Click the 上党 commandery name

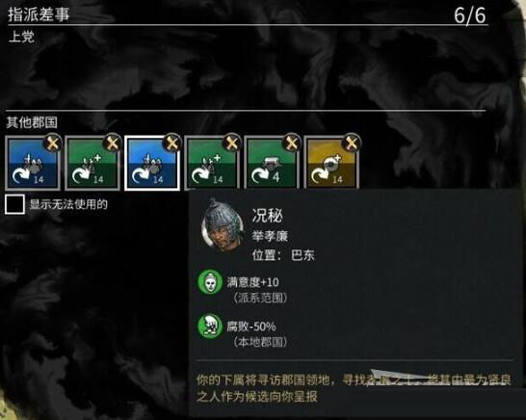21,37
